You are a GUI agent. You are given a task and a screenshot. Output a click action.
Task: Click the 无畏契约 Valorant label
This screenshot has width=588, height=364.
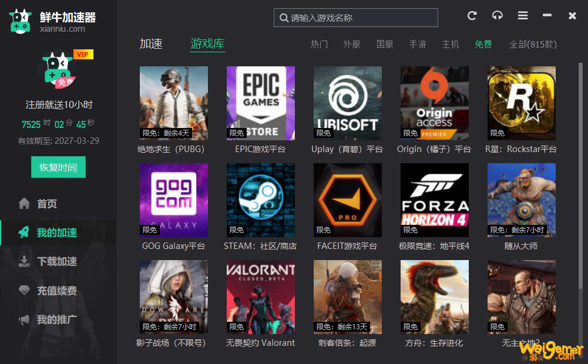coord(260,343)
